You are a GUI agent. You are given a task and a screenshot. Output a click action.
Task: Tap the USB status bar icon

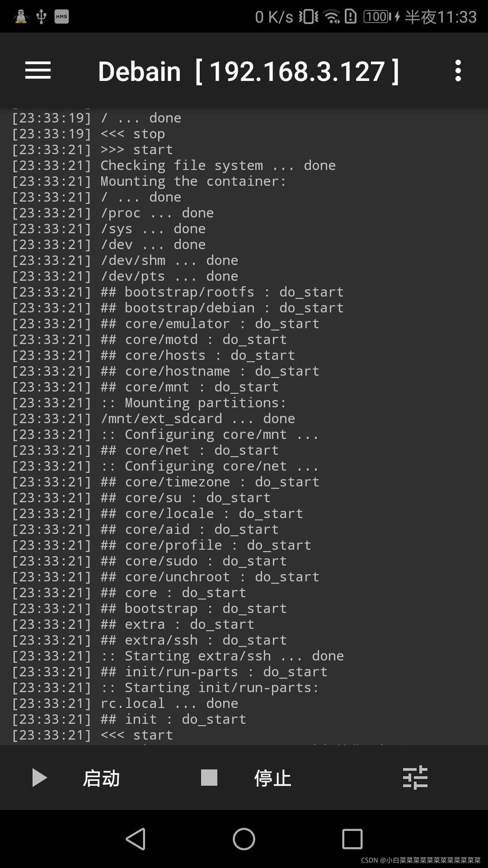tap(41, 17)
